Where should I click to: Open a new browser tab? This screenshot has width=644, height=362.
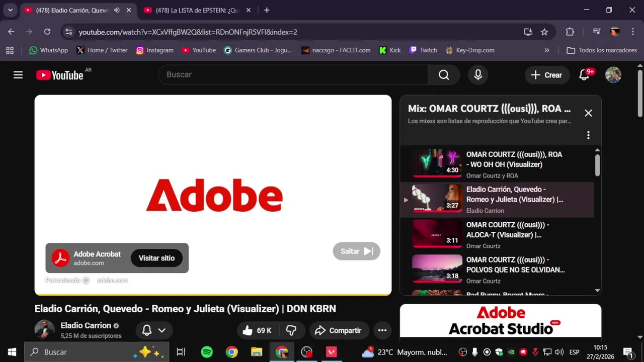[x=267, y=10]
